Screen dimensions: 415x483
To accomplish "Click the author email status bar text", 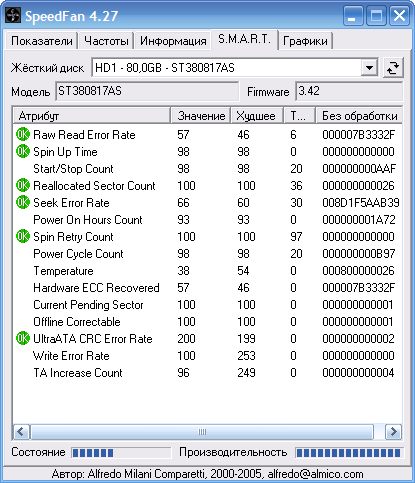I will (207, 474).
